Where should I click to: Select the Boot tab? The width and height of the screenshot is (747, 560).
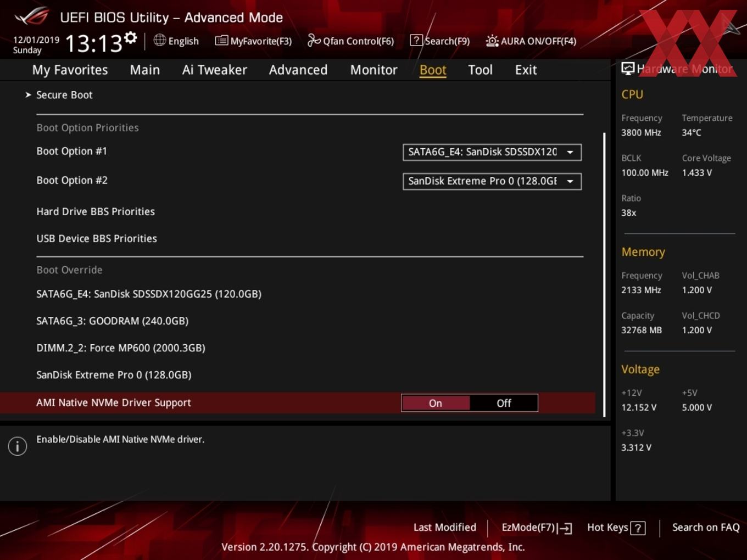pyautogui.click(x=433, y=70)
